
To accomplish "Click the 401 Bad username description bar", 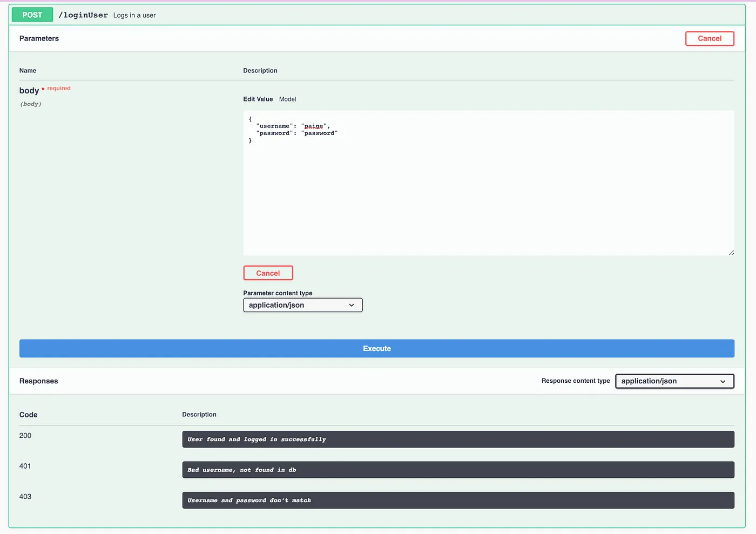I will pyautogui.click(x=457, y=470).
